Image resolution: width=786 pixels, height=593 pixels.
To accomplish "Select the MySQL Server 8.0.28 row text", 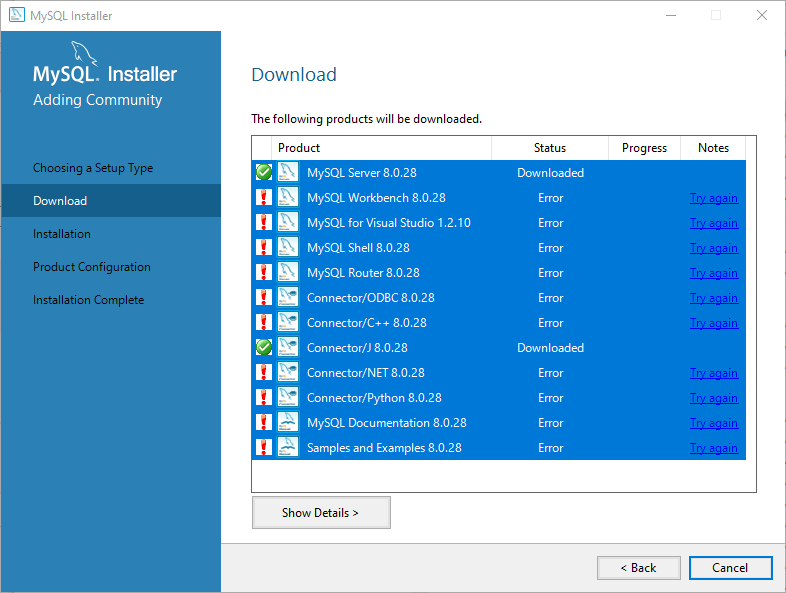I will [362, 173].
